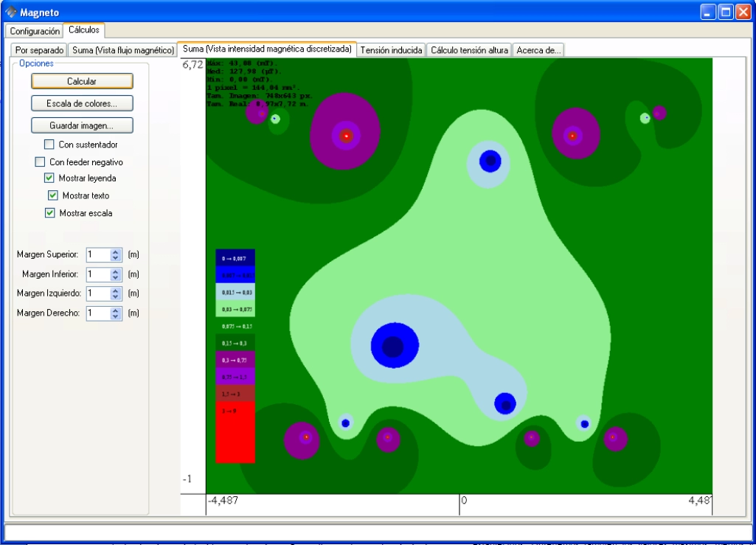The image size is (756, 545).
Task: Open the Tensión inducida tab
Action: click(392, 50)
